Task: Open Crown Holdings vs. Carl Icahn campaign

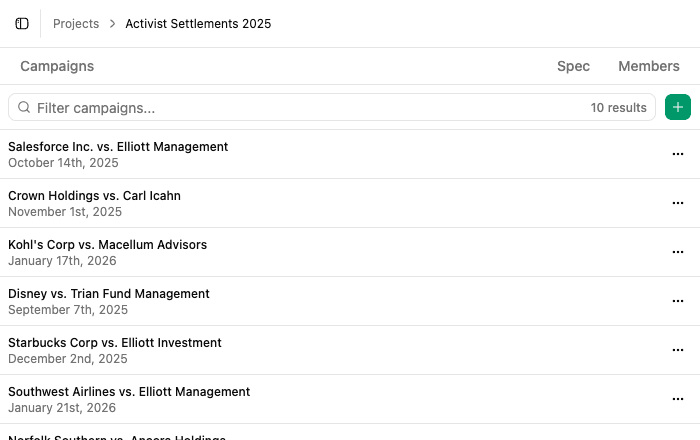Action: (x=94, y=196)
